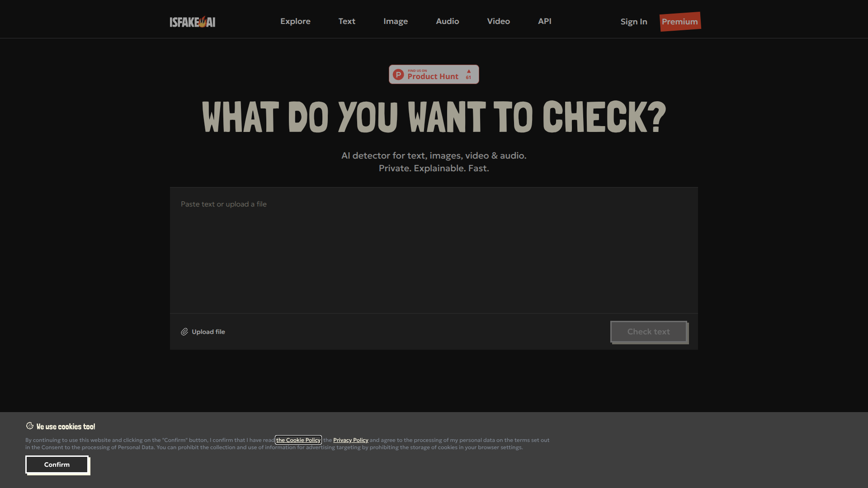Go to the Text detector page
868x488 pixels.
click(347, 21)
